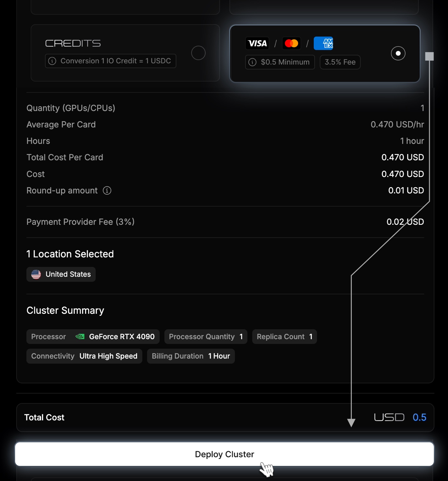The image size is (448, 481).
Task: Click the $0.5 Minimum badge
Action: (x=280, y=62)
